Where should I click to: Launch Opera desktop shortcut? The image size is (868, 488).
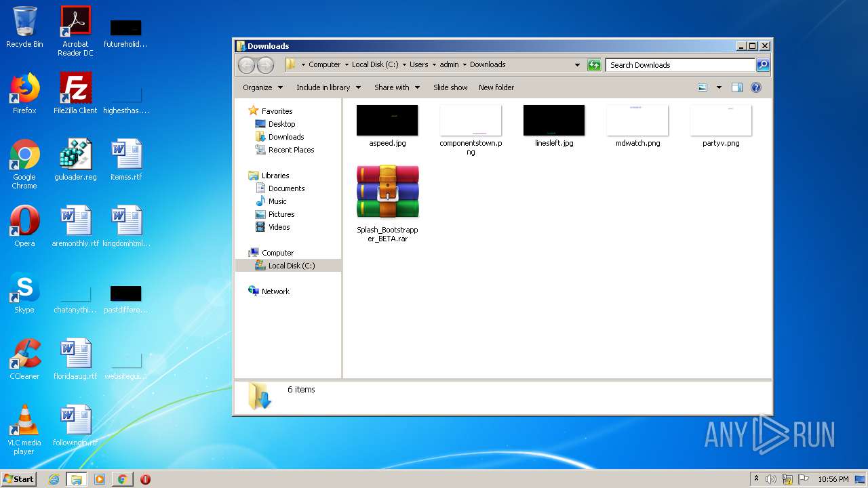(24, 226)
